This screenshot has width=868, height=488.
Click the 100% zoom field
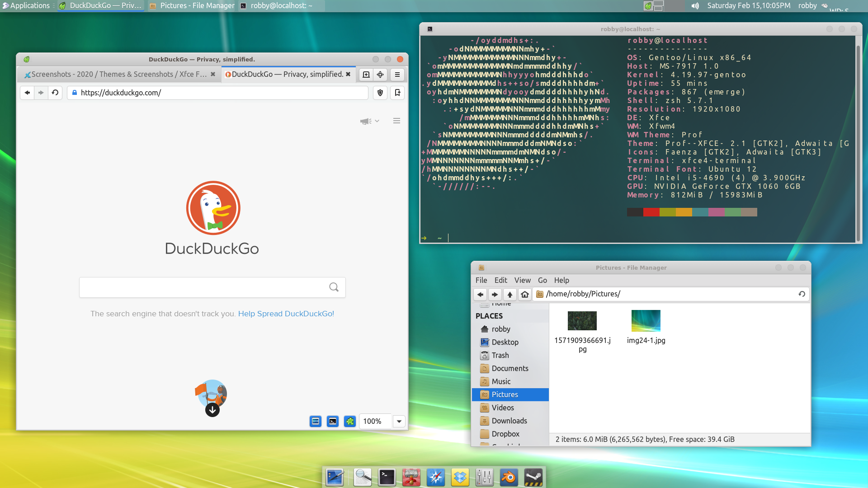coord(376,421)
